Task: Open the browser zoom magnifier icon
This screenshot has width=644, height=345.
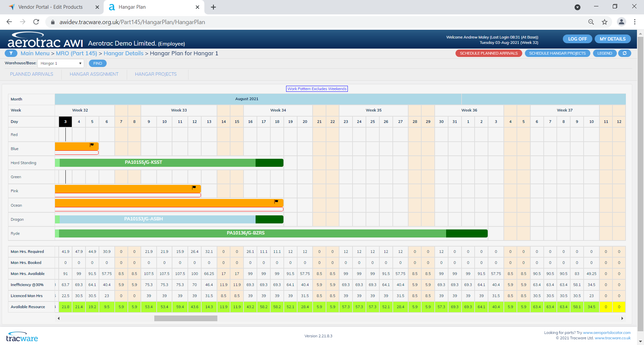Action: coord(591,22)
